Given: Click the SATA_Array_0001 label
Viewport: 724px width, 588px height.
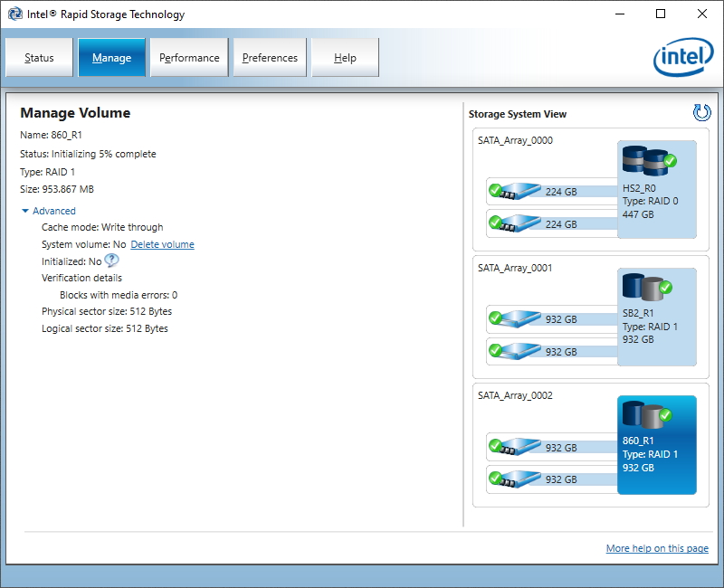Looking at the screenshot, I should pos(515,268).
